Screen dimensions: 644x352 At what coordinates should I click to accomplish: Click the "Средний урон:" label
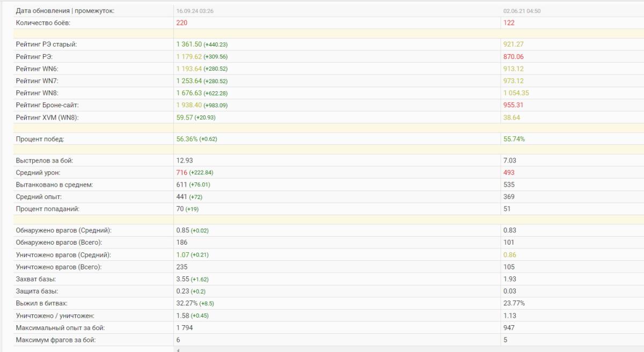[x=38, y=172]
